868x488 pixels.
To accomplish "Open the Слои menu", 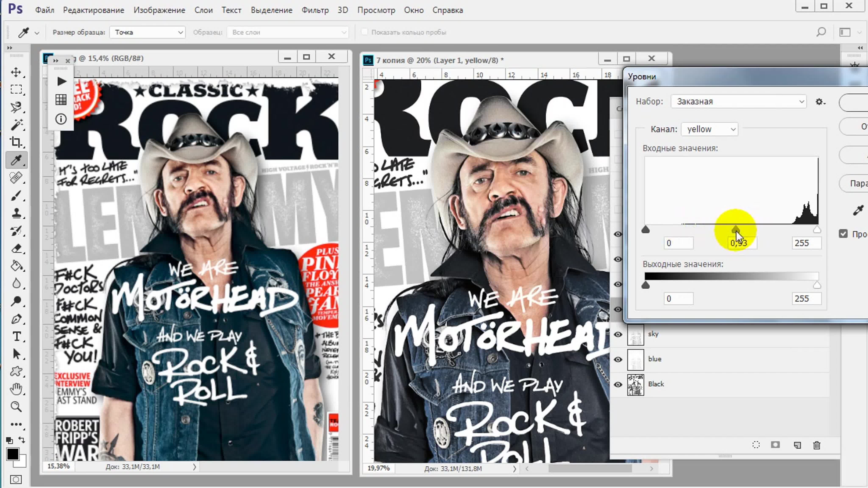I will 203,10.
